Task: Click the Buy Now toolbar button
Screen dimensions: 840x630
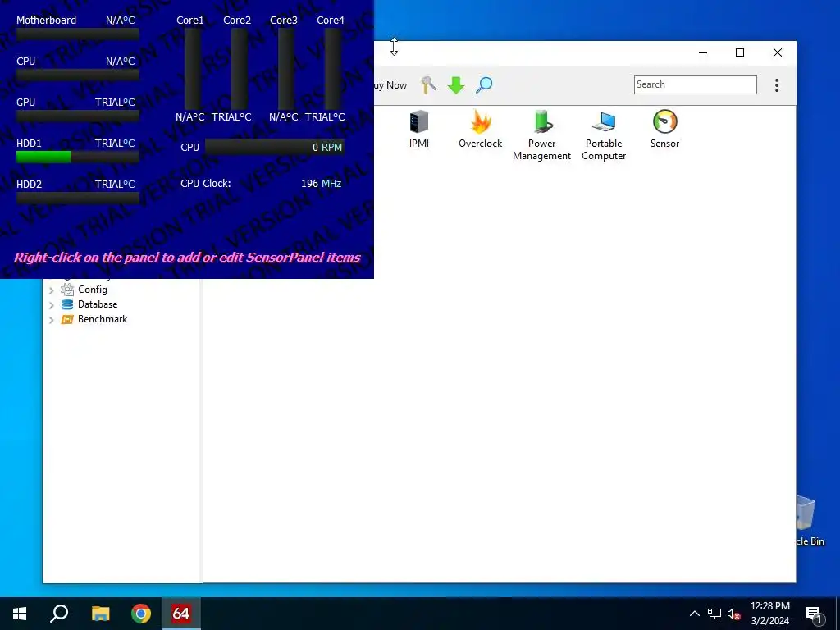Action: point(390,85)
